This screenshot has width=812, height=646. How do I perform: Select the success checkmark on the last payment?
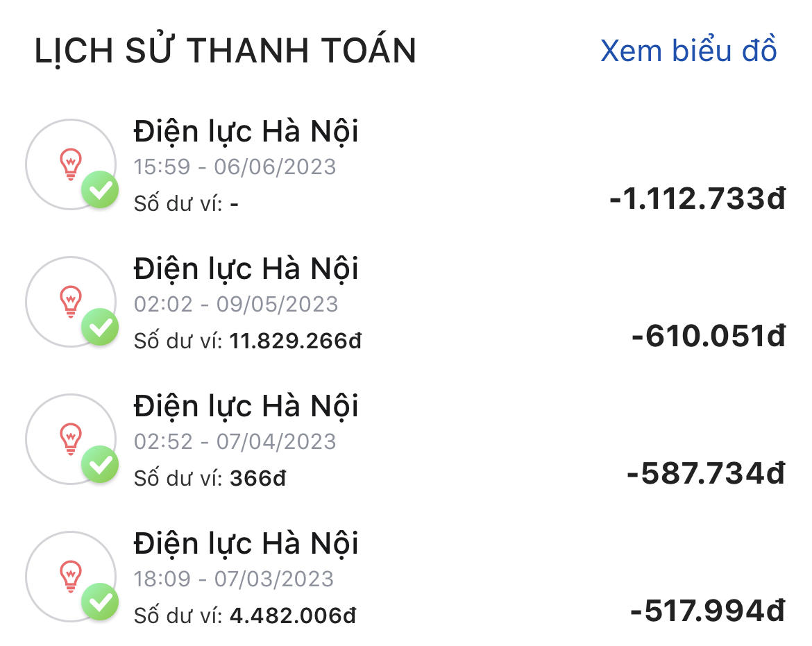[x=100, y=600]
